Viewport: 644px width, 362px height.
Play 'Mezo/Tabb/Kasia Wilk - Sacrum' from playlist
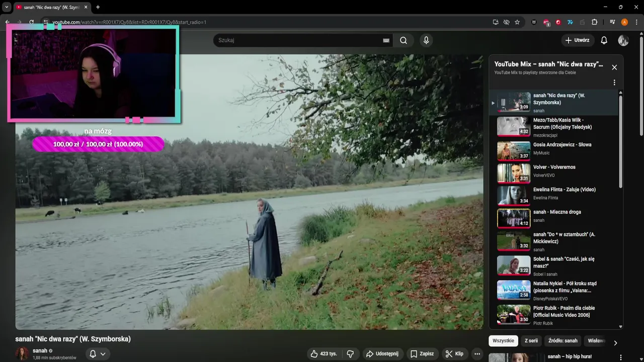click(553, 127)
